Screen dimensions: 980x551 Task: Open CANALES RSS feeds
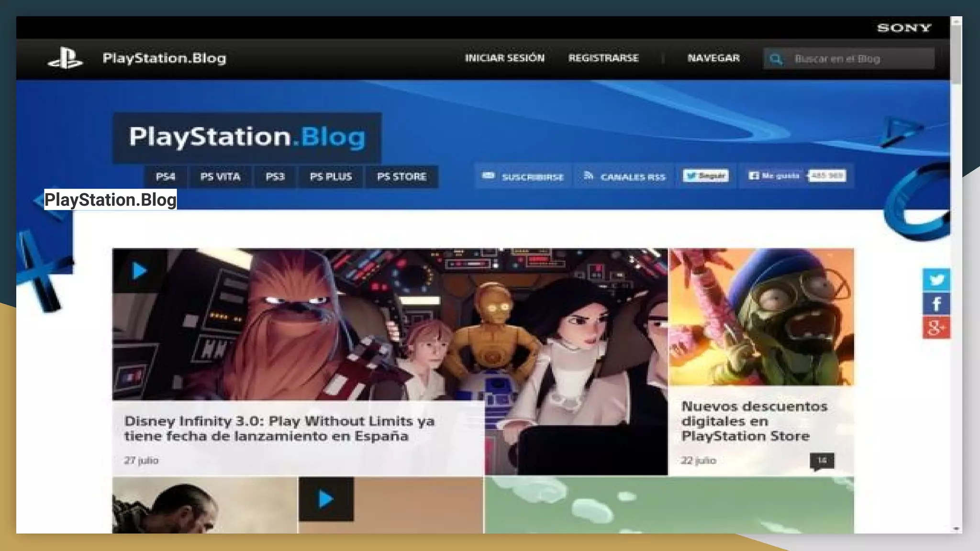point(624,176)
